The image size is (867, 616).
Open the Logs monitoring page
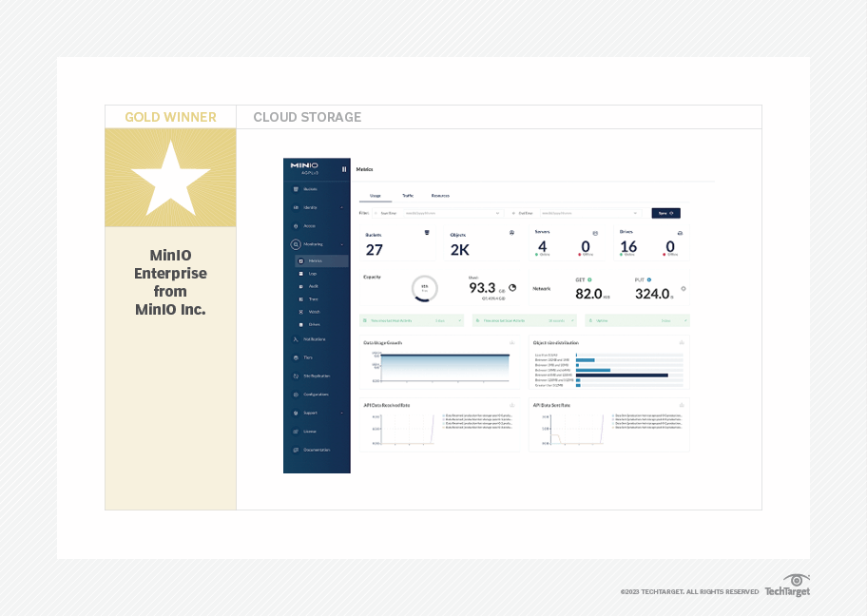pyautogui.click(x=313, y=273)
